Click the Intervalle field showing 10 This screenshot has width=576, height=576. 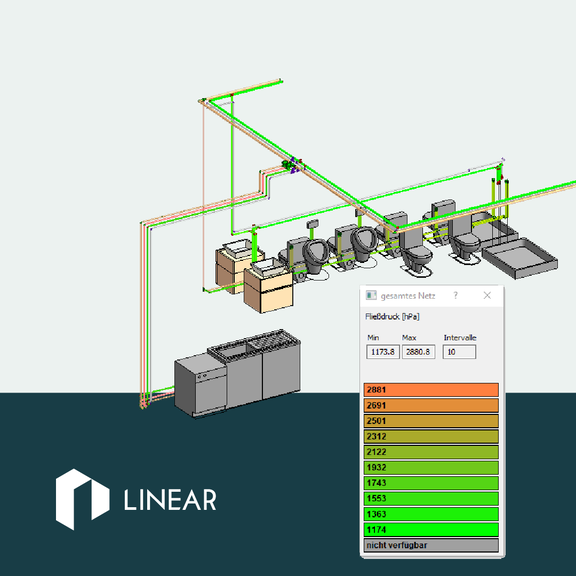[459, 352]
